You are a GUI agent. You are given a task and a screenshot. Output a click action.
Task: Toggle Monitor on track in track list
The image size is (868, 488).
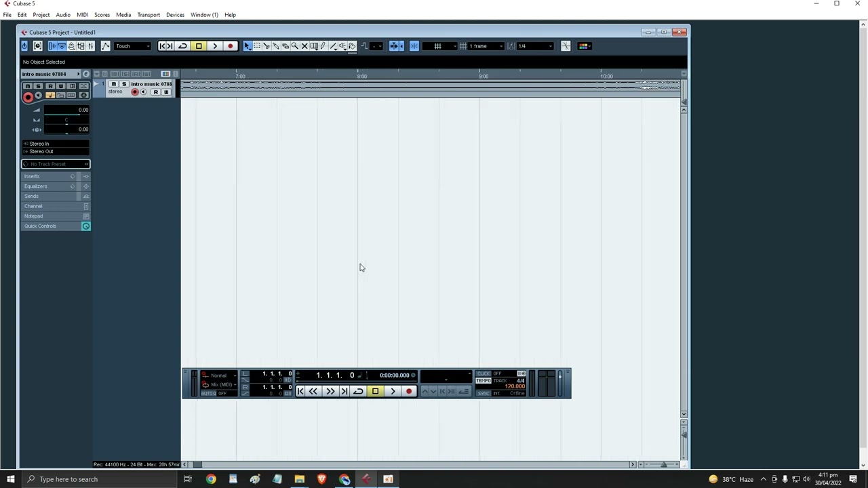pyautogui.click(x=143, y=92)
